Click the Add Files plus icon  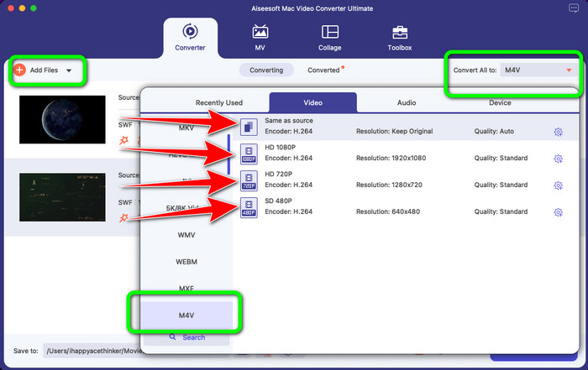[x=19, y=70]
